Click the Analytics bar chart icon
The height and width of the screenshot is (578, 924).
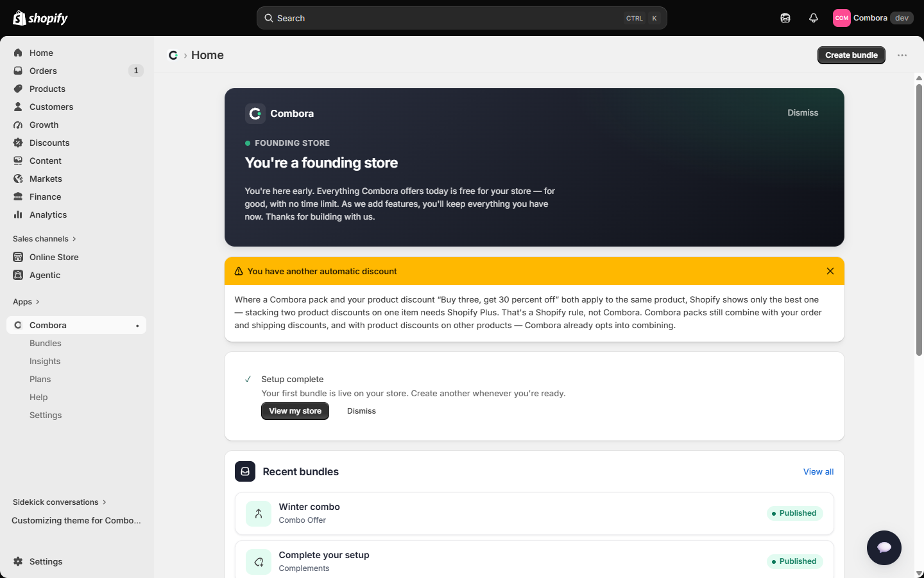[18, 215]
